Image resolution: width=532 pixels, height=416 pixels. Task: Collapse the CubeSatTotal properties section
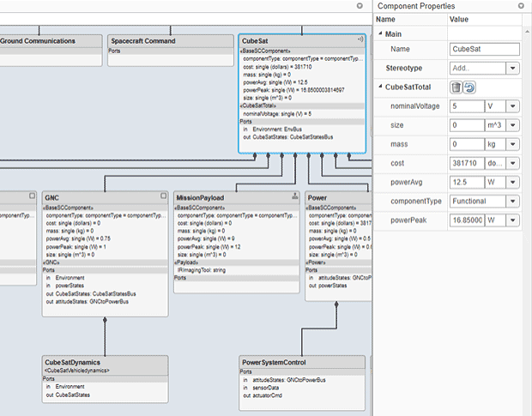tap(381, 87)
